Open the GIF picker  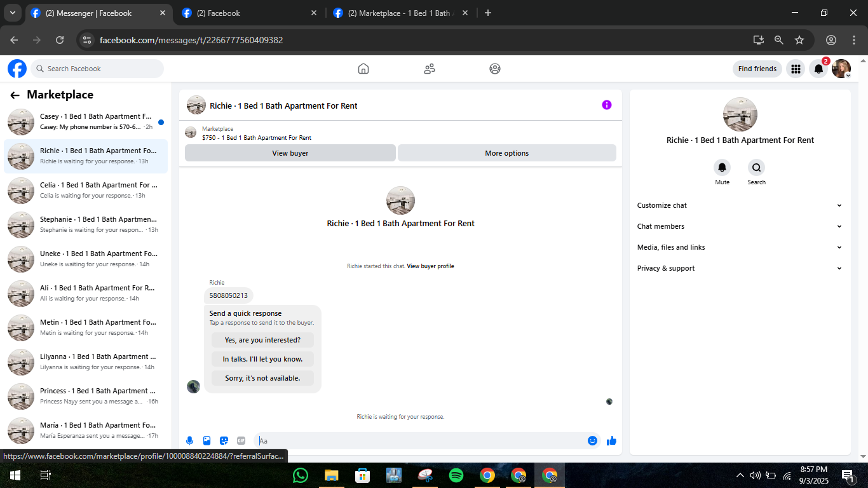241,440
